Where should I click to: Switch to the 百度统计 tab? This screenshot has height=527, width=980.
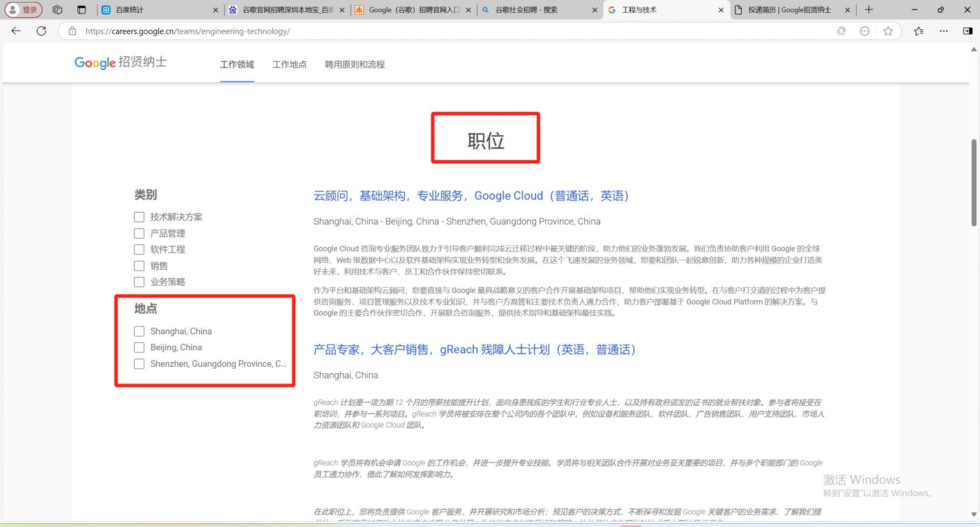(159, 10)
